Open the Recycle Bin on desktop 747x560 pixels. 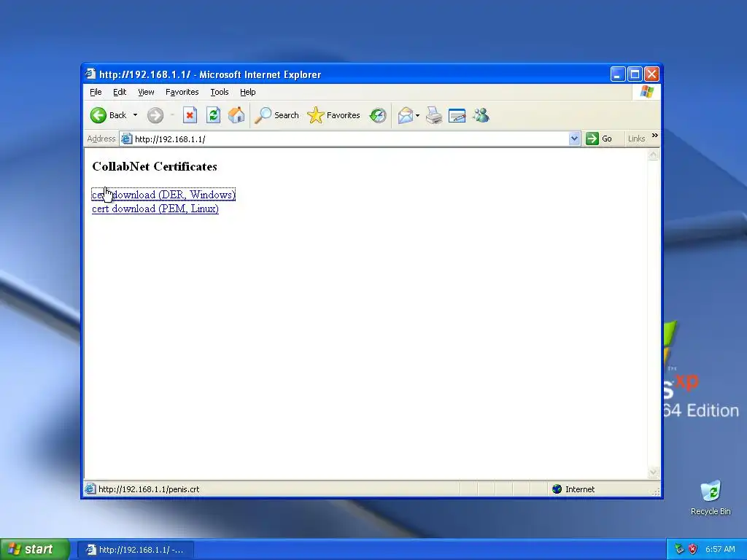[711, 498]
